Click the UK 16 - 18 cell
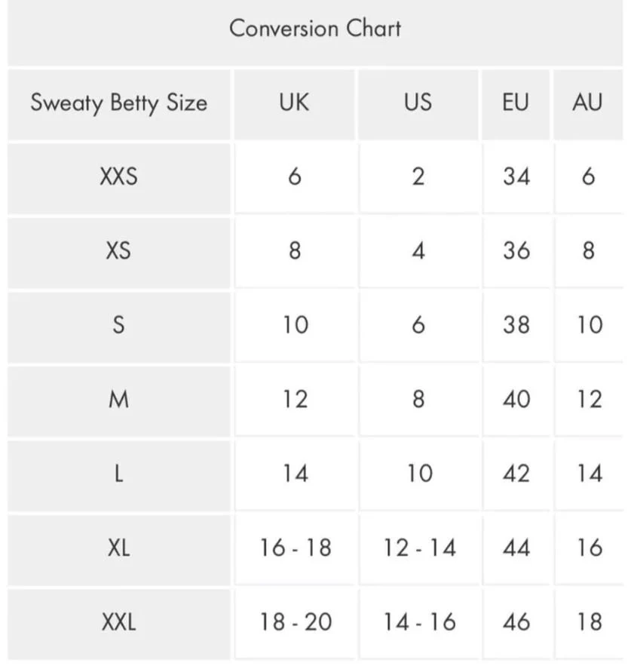Image resolution: width=640 pixels, height=672 pixels. 296,548
